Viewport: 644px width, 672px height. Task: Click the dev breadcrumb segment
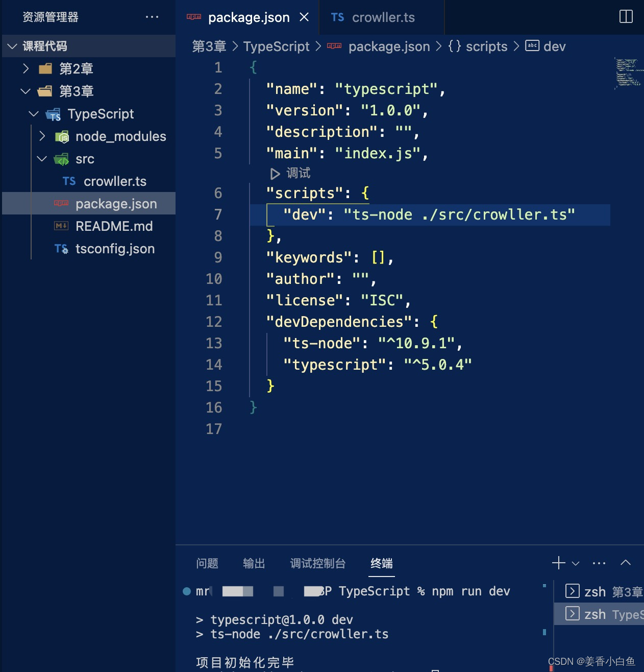(x=555, y=46)
